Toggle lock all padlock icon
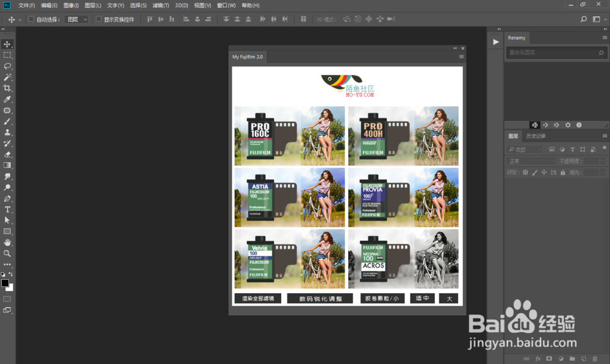 [562, 173]
